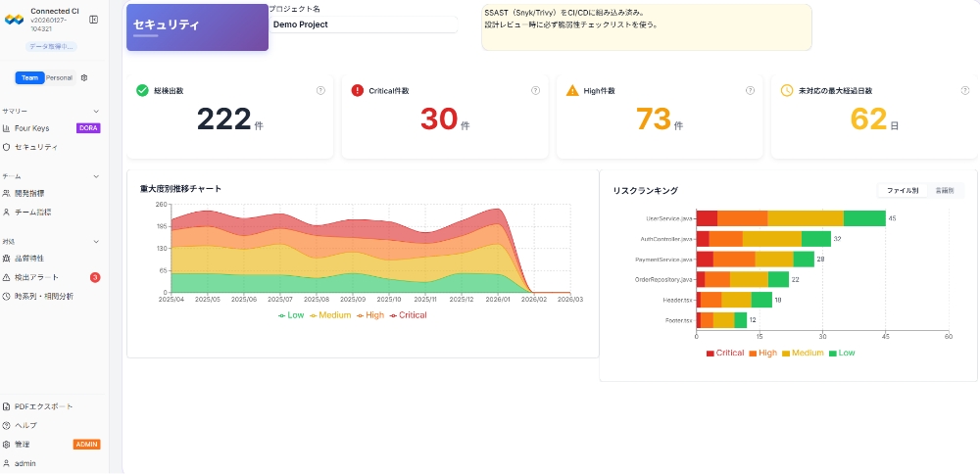The width and height of the screenshot is (980, 474).
Task: Click the PaymentService.java bar
Action: coord(755,260)
